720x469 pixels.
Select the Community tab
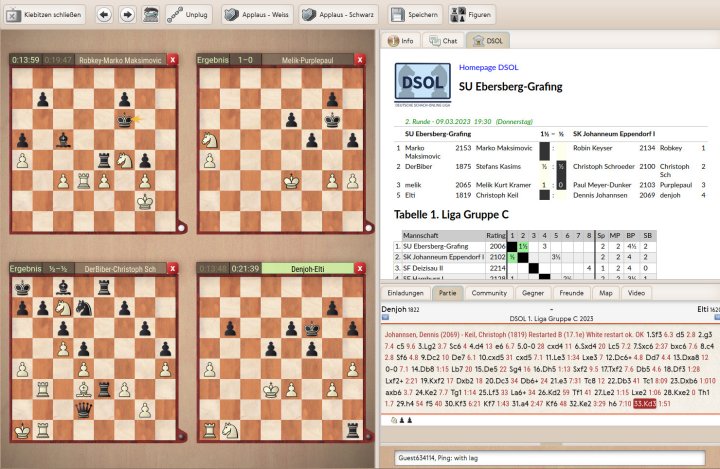click(489, 293)
